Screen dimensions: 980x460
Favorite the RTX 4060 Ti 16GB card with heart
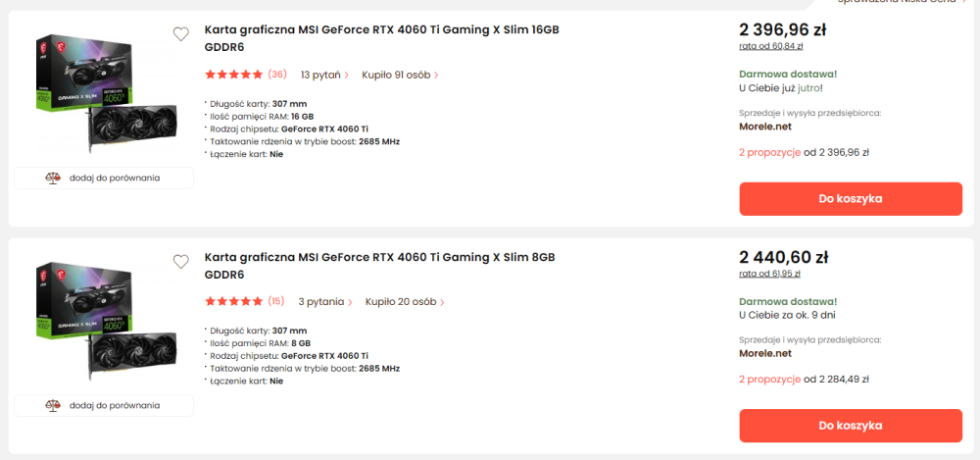pos(180,34)
